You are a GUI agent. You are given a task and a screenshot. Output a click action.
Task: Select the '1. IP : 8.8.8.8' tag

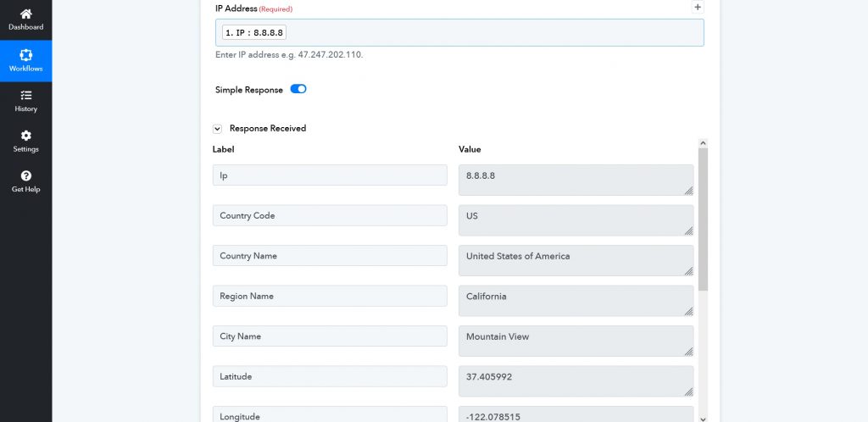[254, 33]
